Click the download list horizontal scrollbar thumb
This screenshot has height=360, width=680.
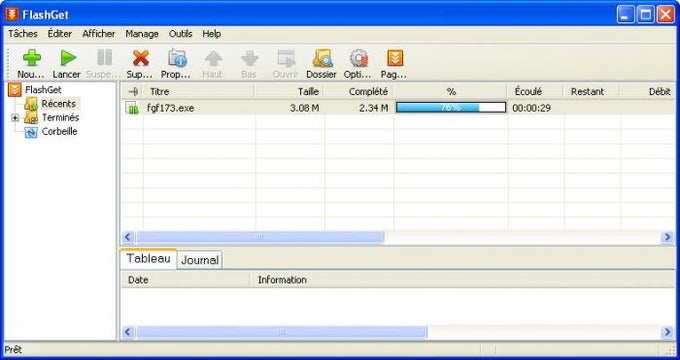pos(260,237)
